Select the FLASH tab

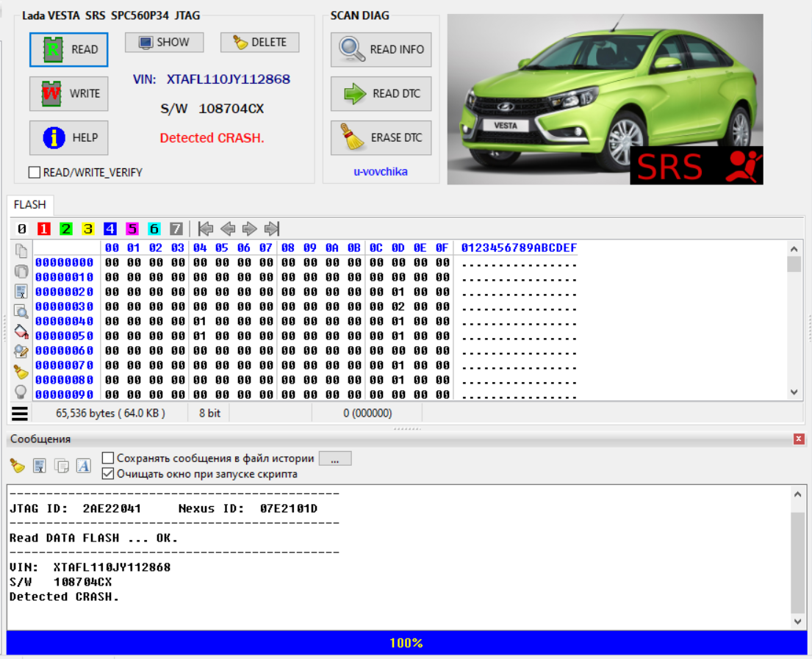pos(30,205)
